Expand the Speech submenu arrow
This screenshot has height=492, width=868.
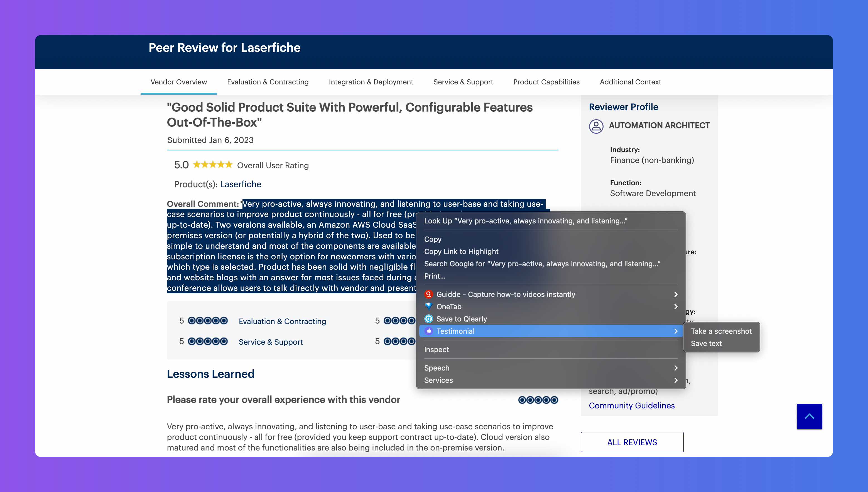[676, 368]
